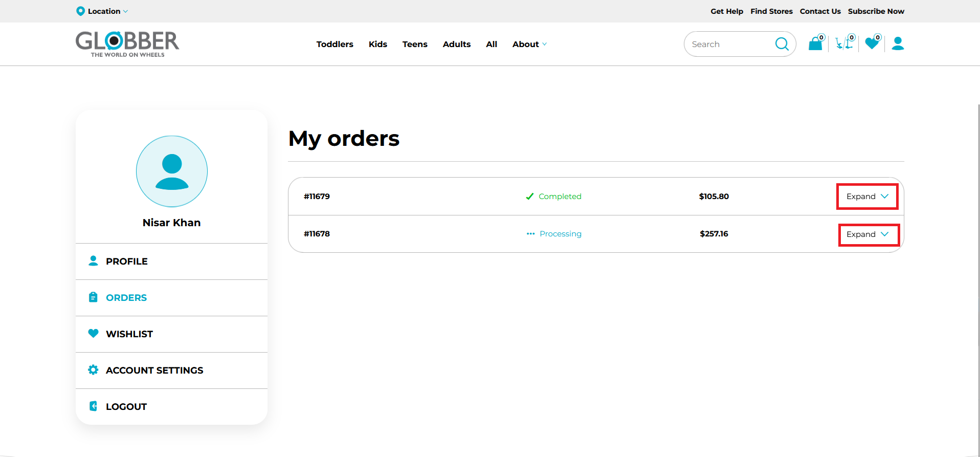Click the profile avatar picture
The height and width of the screenshot is (457, 980).
172,171
